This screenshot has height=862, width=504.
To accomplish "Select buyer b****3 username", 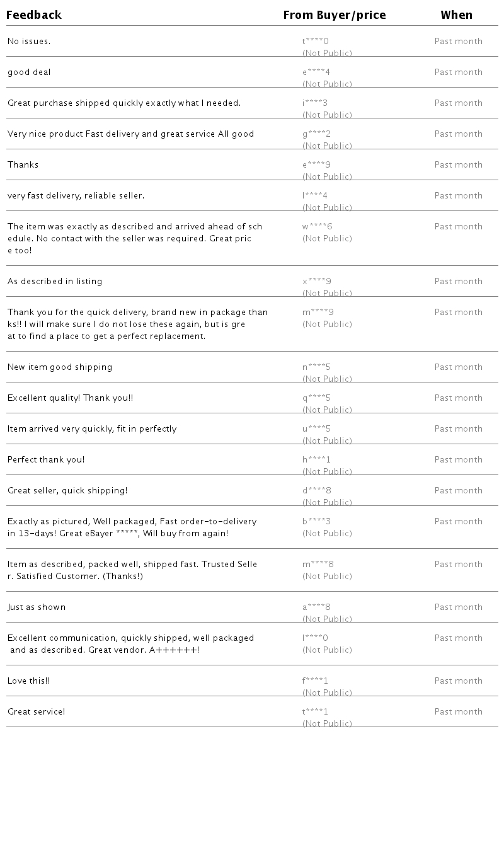I will click(x=316, y=522).
